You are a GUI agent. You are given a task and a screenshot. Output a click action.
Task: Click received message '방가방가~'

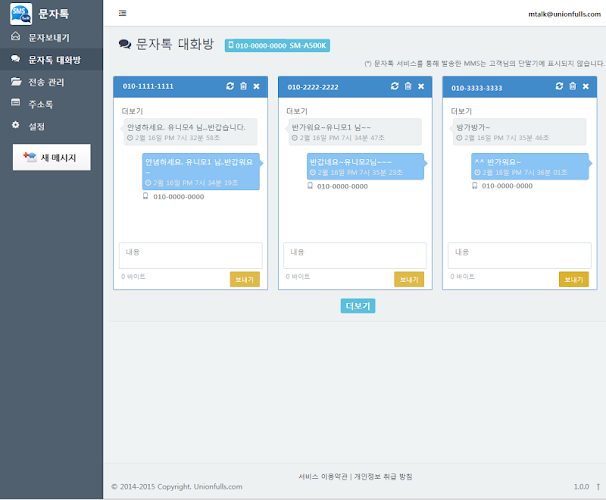click(519, 132)
